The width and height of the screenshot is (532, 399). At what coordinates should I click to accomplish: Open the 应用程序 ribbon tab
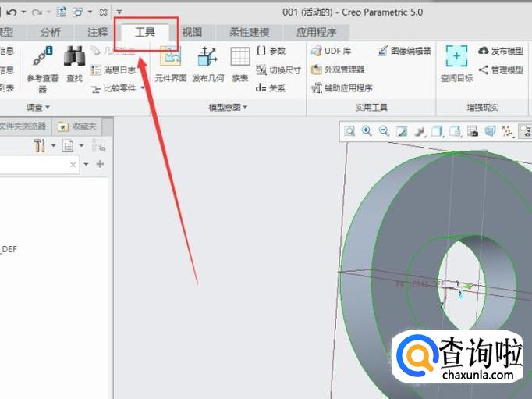click(316, 32)
